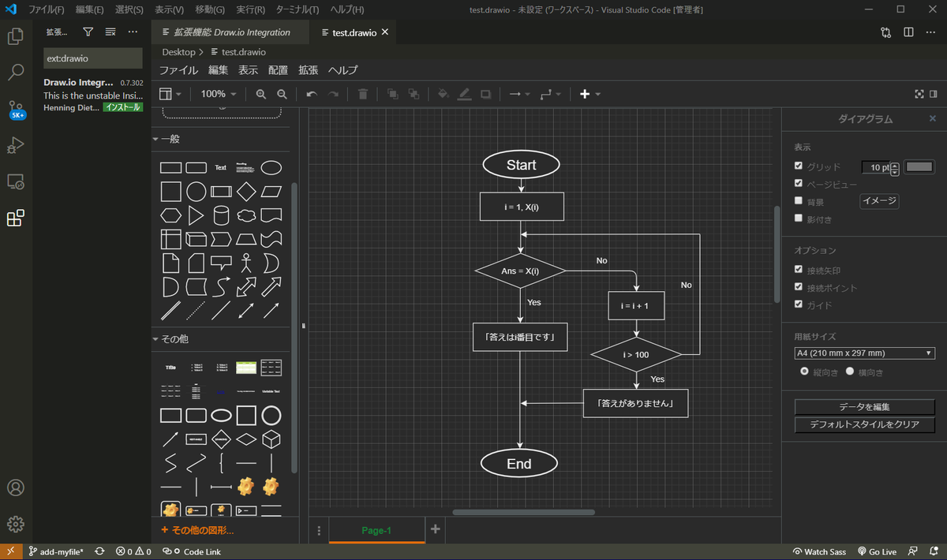Collapse the 一般 shapes section
Image resolution: width=947 pixels, height=560 pixels.
point(167,139)
